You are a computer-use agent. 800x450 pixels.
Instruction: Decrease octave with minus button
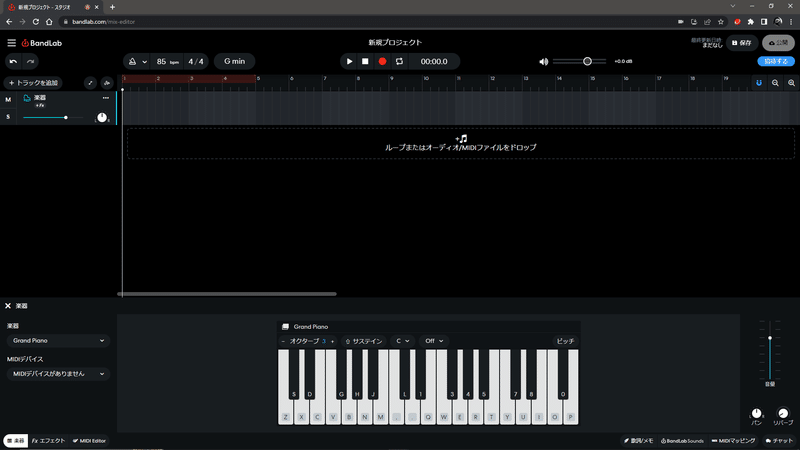point(283,341)
